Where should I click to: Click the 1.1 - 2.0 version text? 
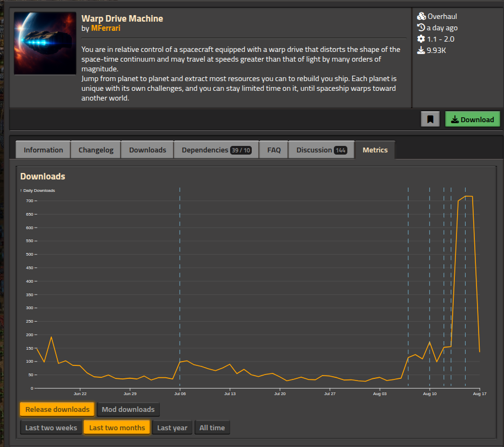pos(441,39)
